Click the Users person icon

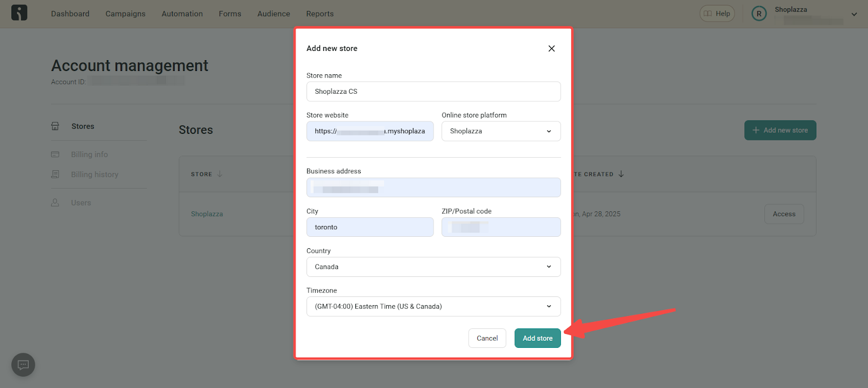[55, 203]
